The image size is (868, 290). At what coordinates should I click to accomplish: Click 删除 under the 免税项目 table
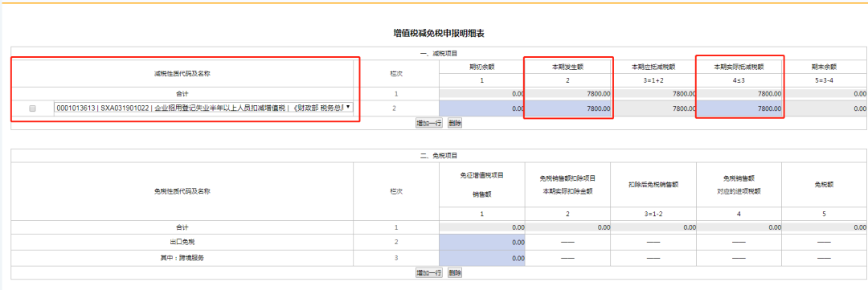(x=454, y=272)
